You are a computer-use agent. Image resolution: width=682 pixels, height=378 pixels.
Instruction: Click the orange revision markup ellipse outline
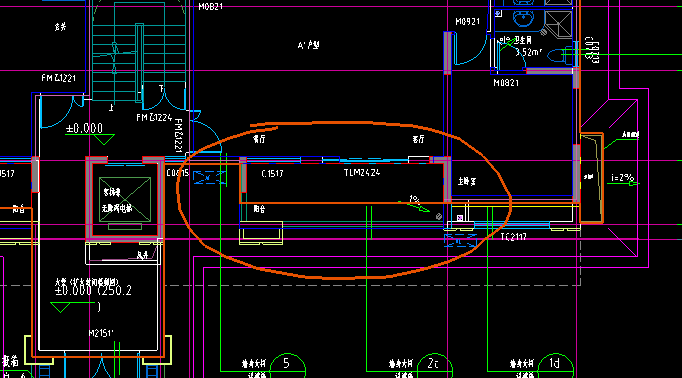(x=344, y=200)
